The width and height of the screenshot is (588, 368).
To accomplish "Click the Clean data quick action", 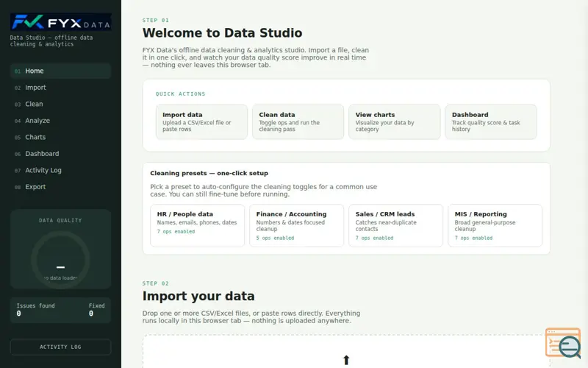I will pos(298,122).
